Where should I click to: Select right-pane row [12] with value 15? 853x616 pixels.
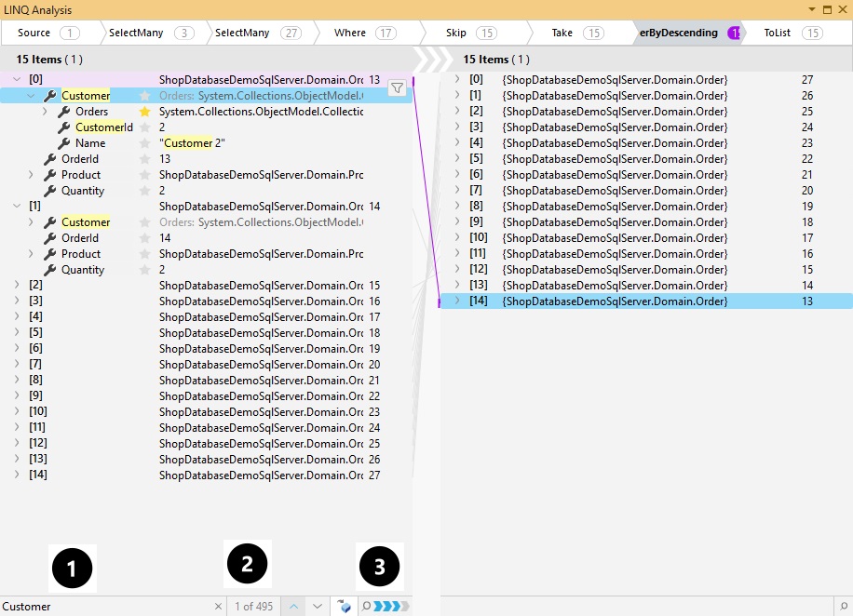646,269
